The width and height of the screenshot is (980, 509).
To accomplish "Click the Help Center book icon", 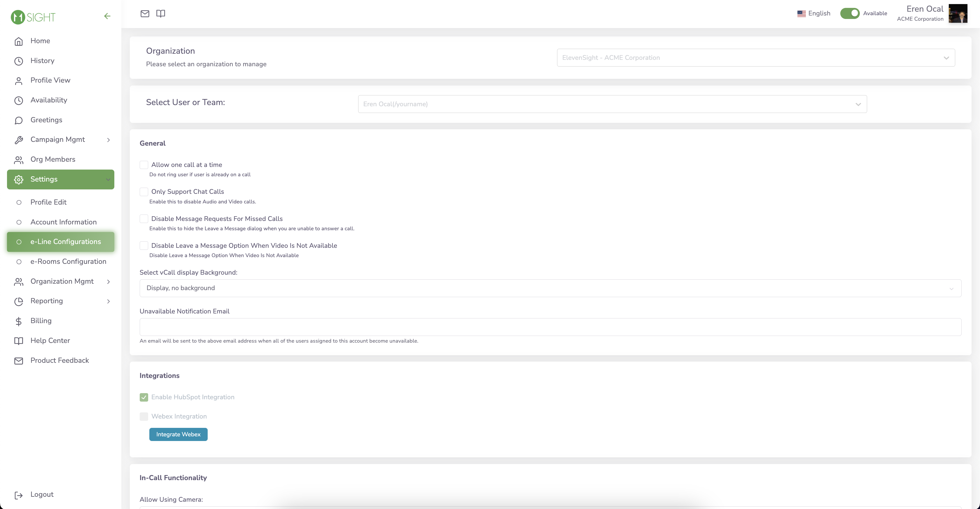I will point(19,341).
